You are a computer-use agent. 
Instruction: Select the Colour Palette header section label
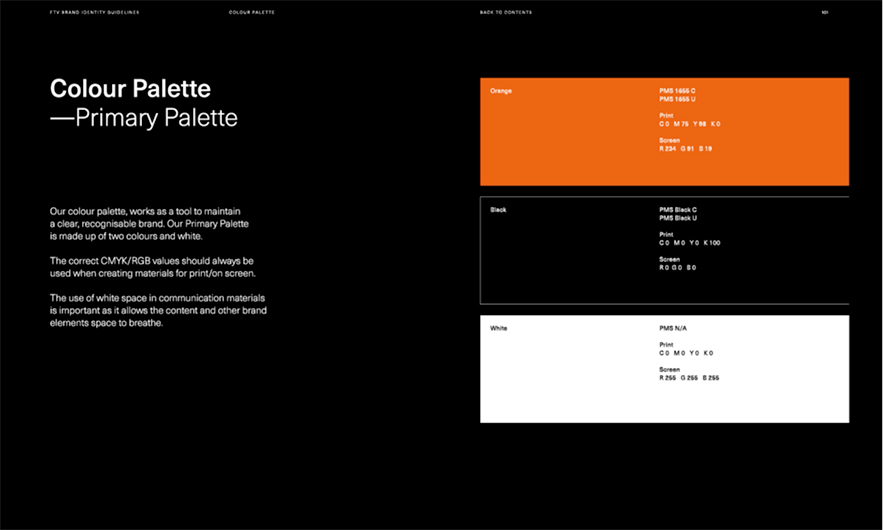coord(251,13)
